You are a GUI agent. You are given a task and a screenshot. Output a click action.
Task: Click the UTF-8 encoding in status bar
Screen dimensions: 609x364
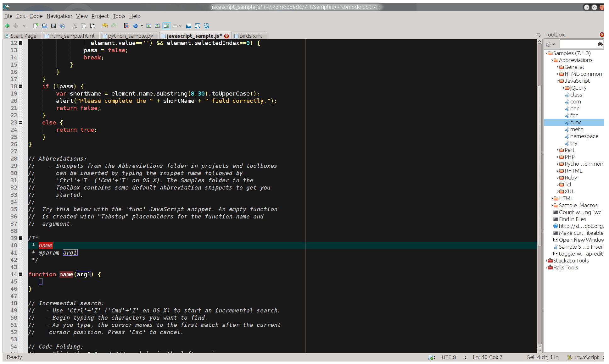coord(449,357)
